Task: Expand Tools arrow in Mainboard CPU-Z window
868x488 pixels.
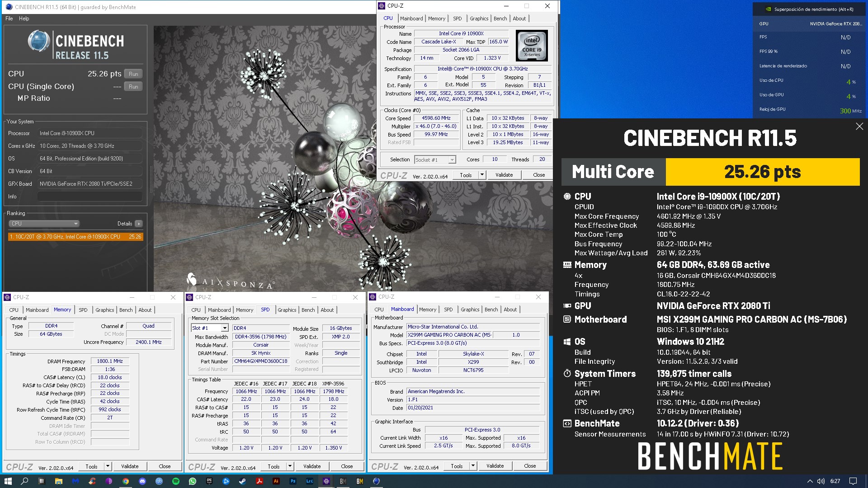Action: pos(473,466)
